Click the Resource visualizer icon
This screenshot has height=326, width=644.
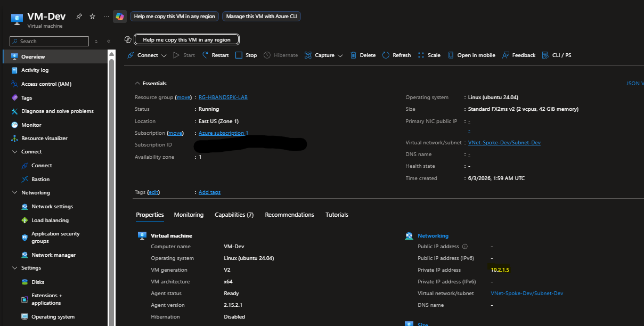coord(15,138)
